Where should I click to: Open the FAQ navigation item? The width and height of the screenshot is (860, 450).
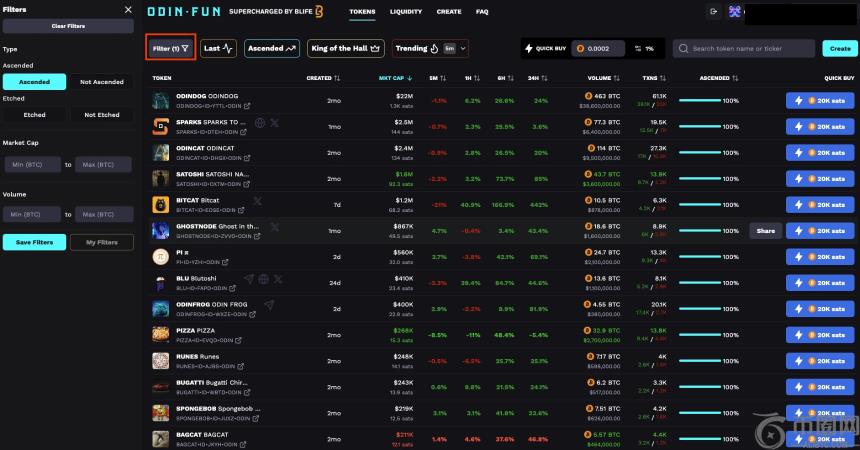(482, 12)
